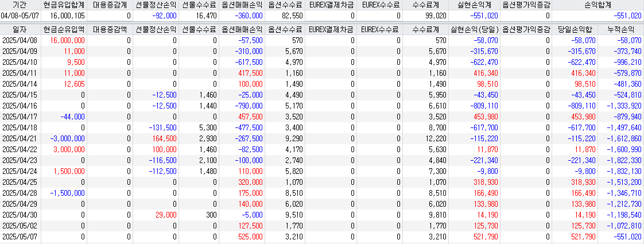The height and width of the screenshot is (244, 644).
Task: Click the cumulative loss -1,198,540
Action: pyautogui.click(x=625, y=215)
